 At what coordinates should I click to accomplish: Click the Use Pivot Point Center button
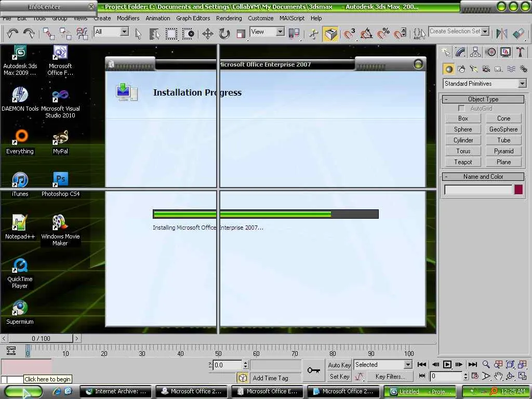pyautogui.click(x=294, y=34)
